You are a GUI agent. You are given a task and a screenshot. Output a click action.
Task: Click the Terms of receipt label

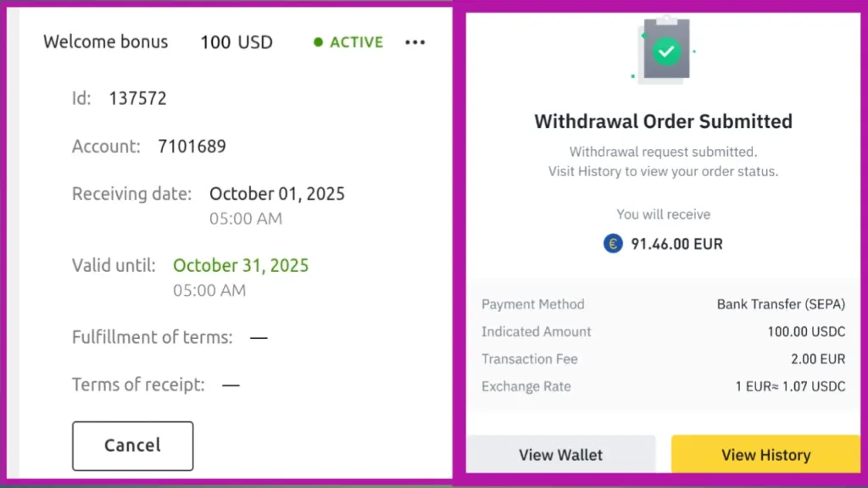138,385
